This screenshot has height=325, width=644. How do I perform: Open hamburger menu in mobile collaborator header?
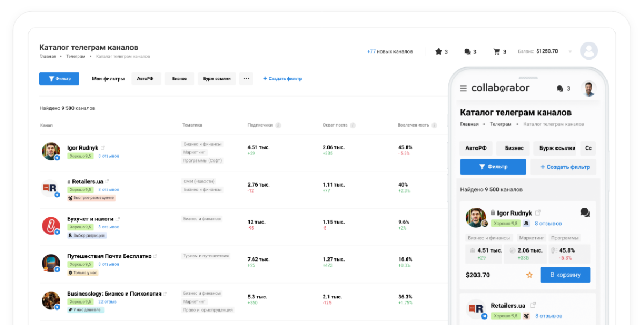(464, 88)
